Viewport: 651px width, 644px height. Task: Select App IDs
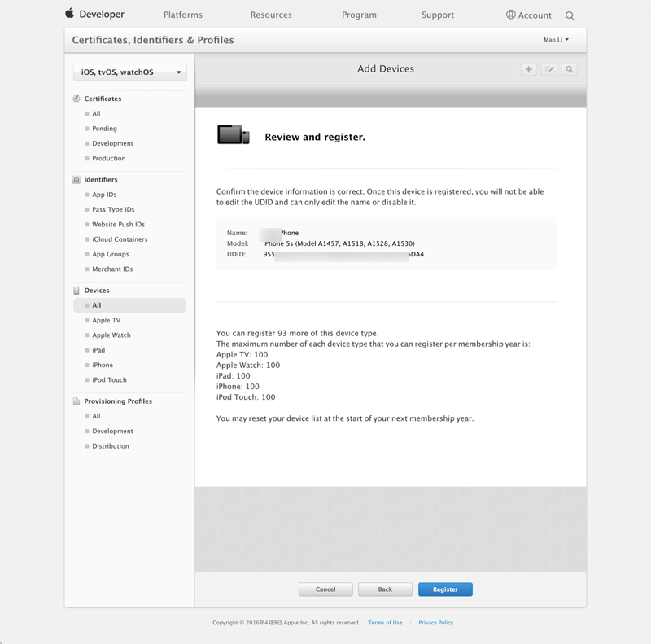point(104,195)
